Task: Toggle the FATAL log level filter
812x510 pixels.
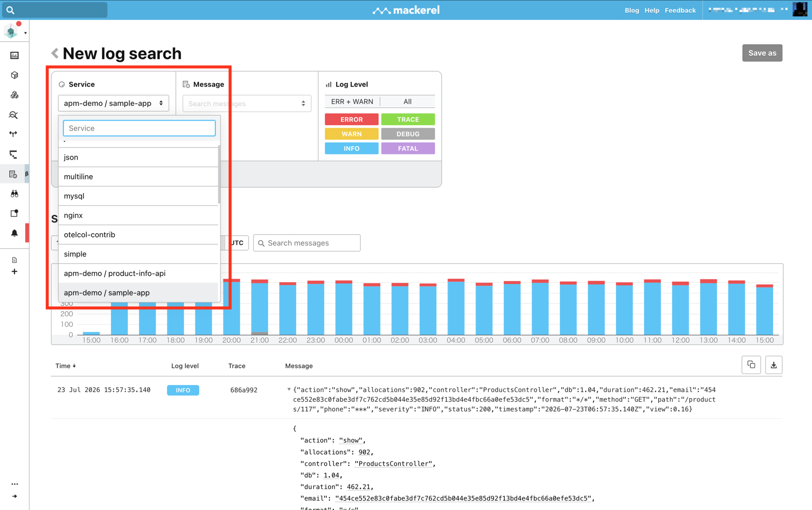Action: [x=408, y=149]
